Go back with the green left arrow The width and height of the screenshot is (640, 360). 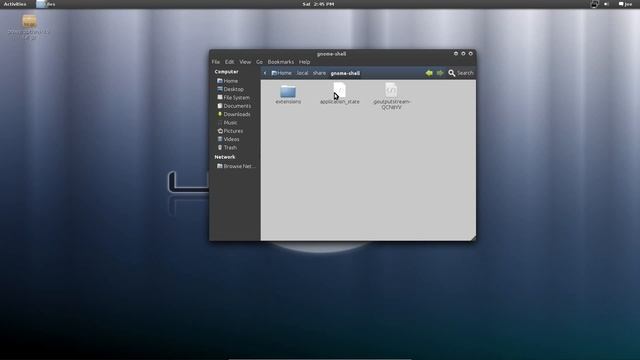[x=429, y=73]
